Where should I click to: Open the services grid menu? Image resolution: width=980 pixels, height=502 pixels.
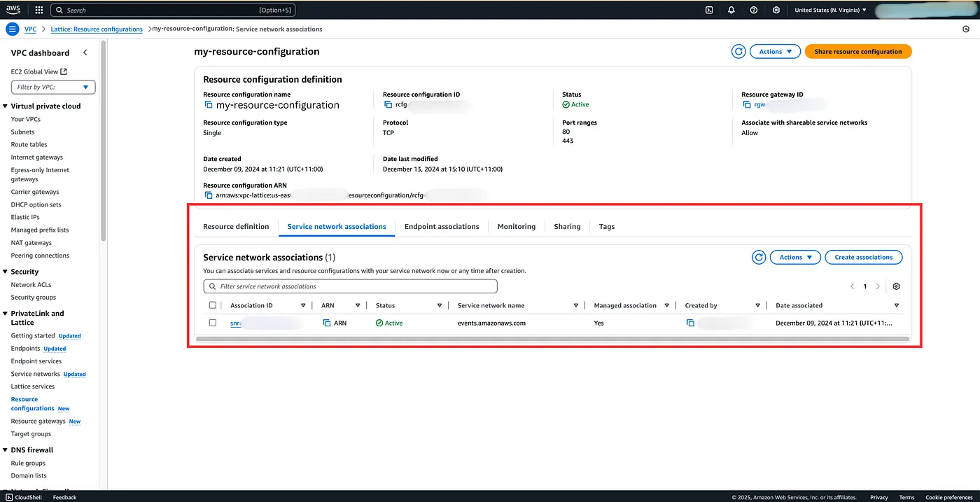tap(38, 10)
